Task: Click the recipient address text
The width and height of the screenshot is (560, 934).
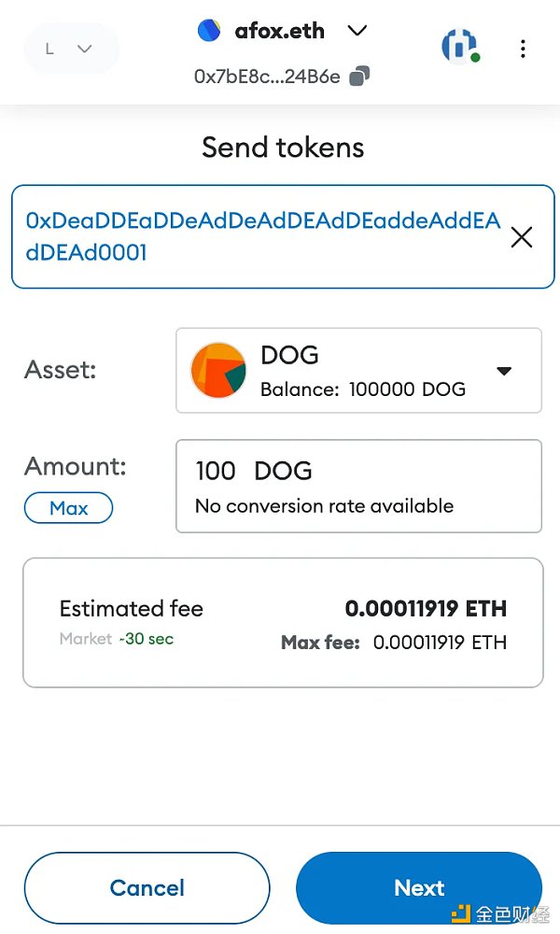Action: 263,237
